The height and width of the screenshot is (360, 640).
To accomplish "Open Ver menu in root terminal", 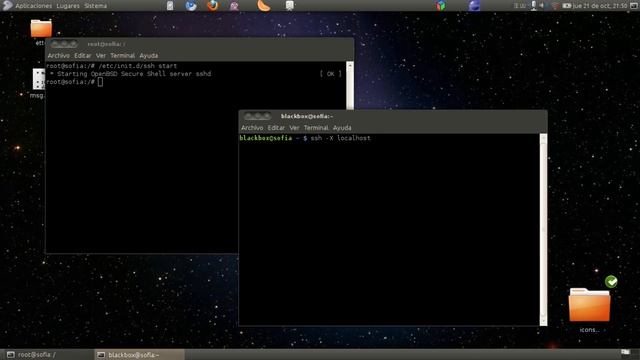I will click(101, 56).
